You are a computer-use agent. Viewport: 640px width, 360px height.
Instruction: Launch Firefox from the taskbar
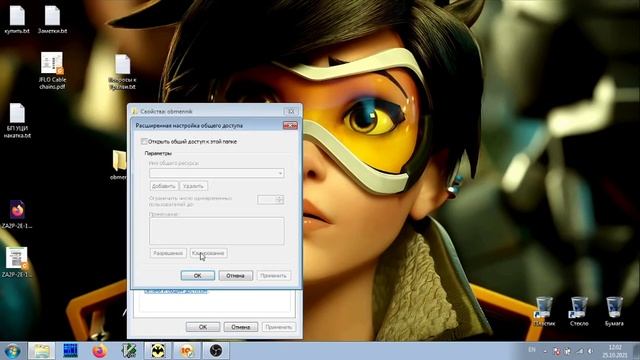click(100, 351)
